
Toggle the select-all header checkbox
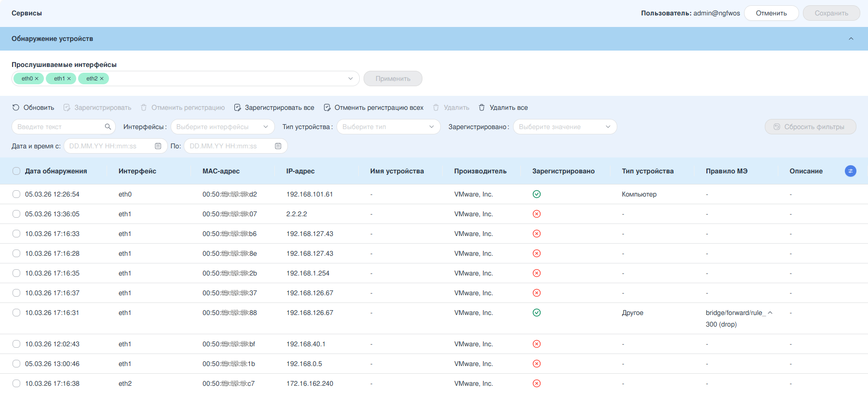coord(16,171)
